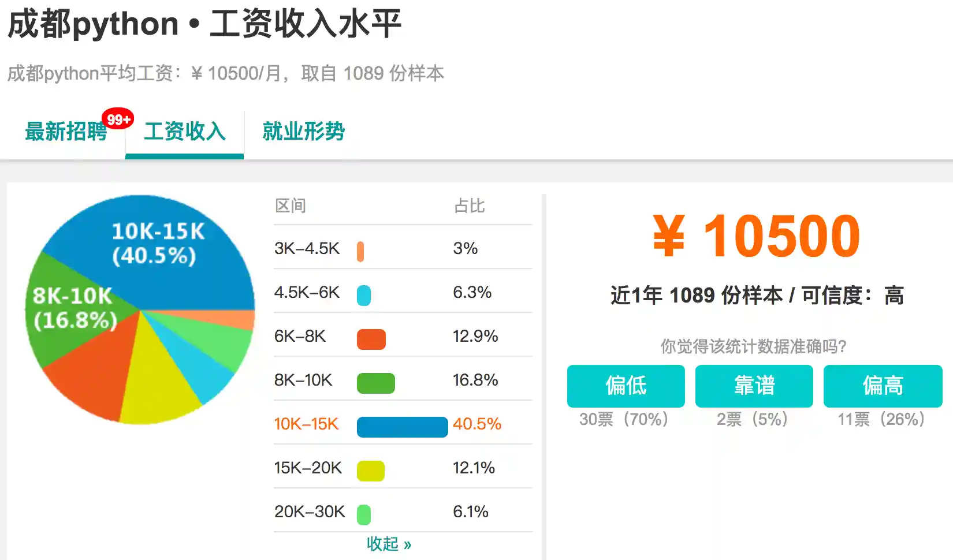This screenshot has height=560, width=953.
Task: Click the cyan 4.5K–6K bar
Action: click(x=364, y=296)
